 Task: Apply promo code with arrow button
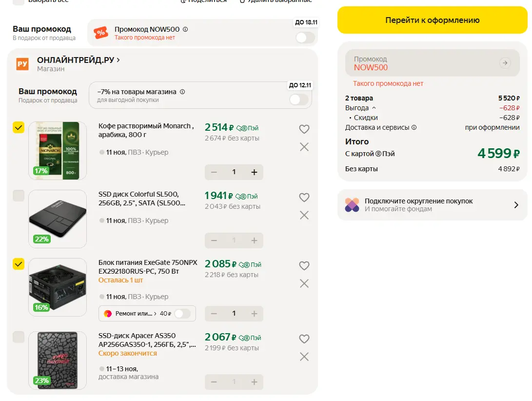pos(505,63)
